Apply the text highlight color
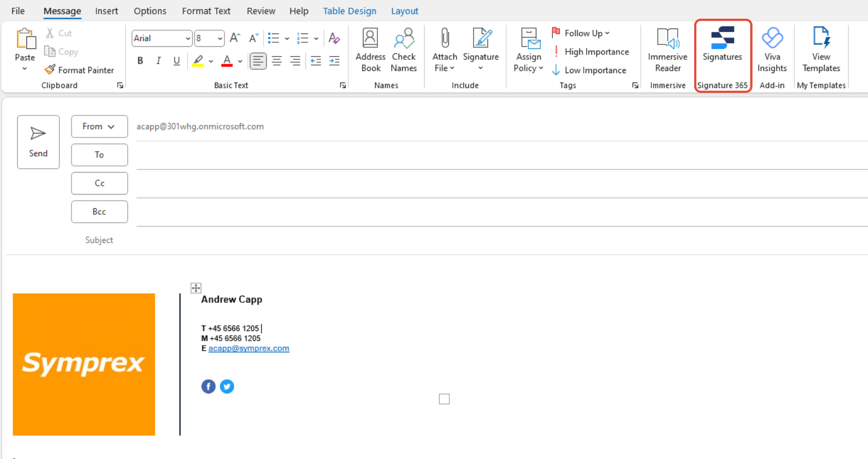 198,61
